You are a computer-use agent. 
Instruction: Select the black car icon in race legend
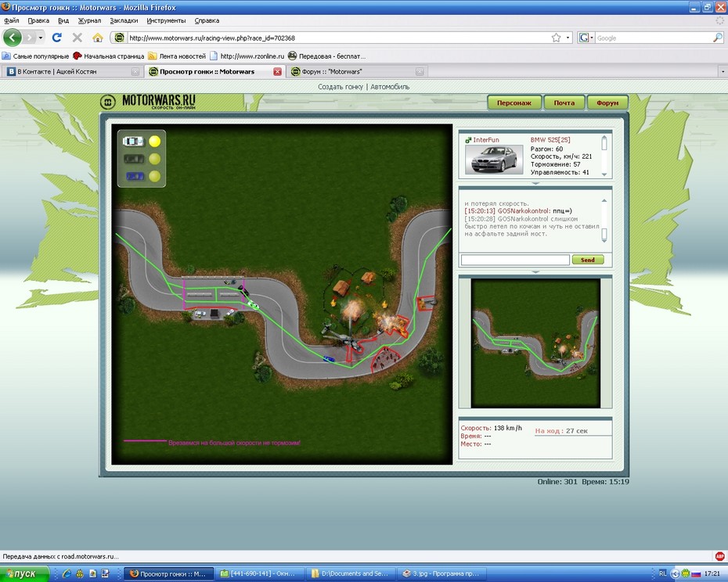pyautogui.click(x=134, y=159)
